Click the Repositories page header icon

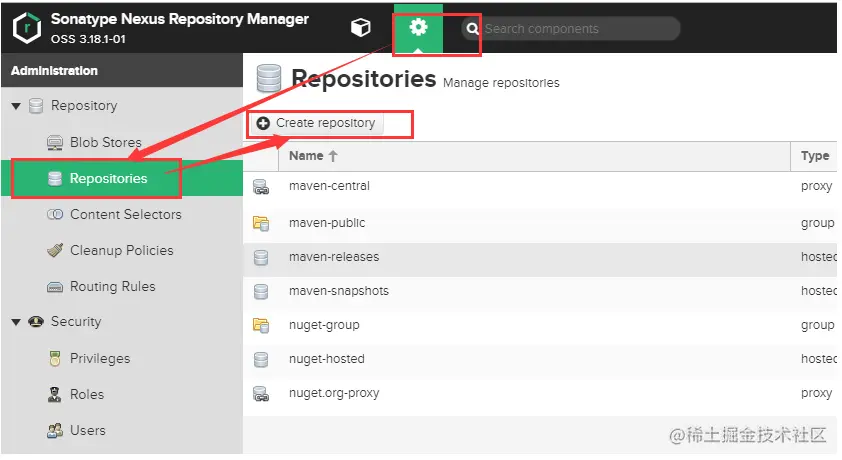[x=268, y=78]
